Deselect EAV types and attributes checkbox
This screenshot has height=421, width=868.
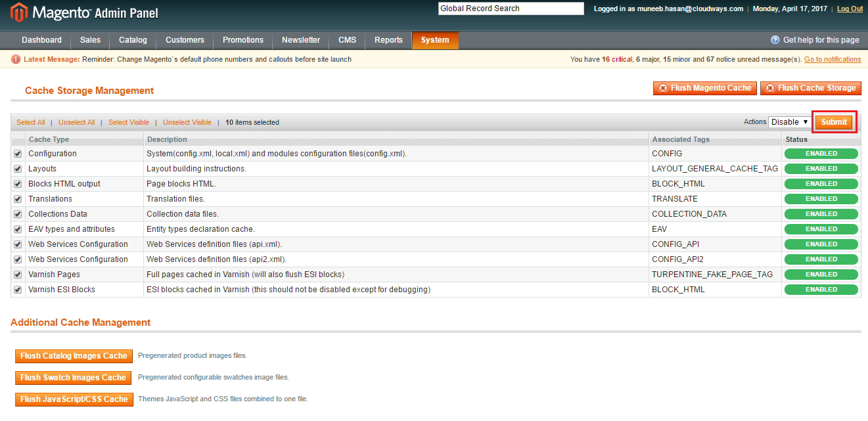tap(18, 229)
